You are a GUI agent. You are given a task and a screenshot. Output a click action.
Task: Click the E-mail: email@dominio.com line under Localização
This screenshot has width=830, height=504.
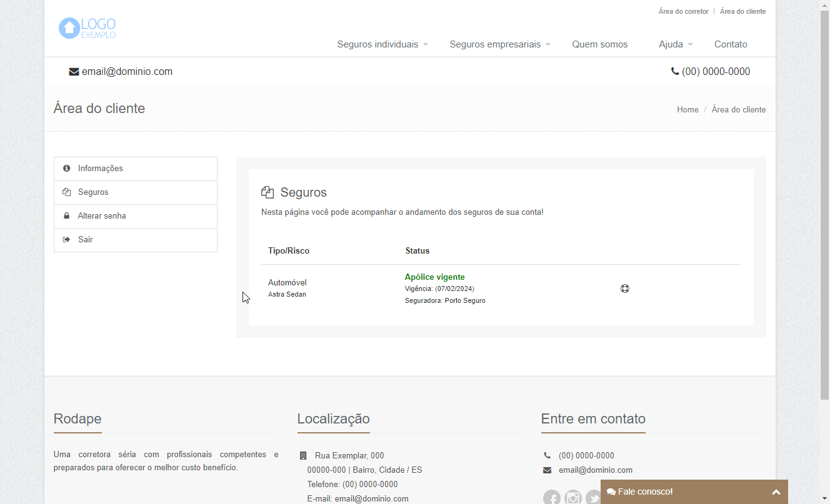coord(357,499)
